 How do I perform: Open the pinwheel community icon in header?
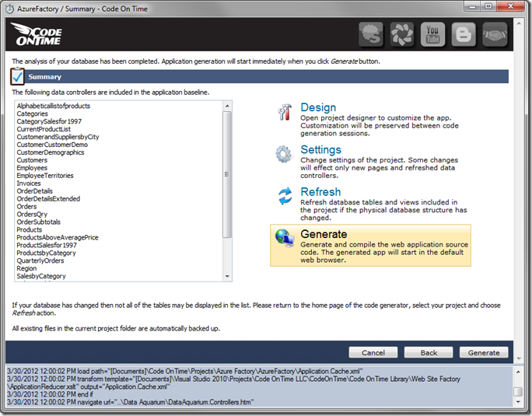(402, 34)
